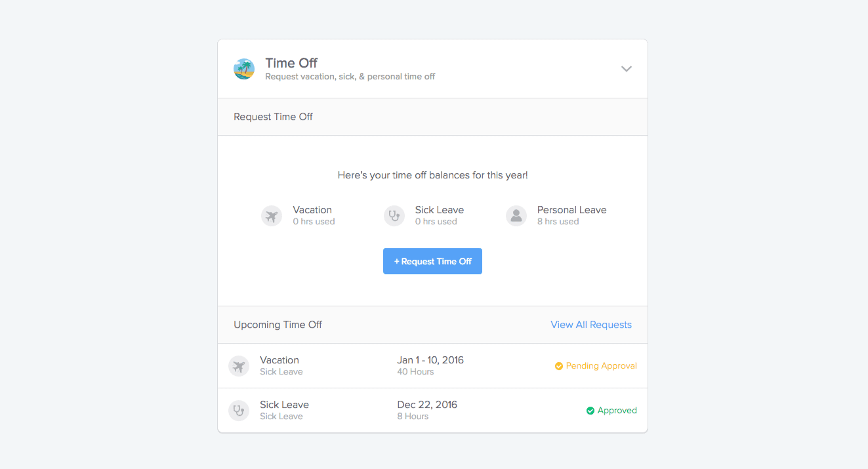This screenshot has width=868, height=469.
Task: Select the Request Time Off section header
Action: [432, 117]
